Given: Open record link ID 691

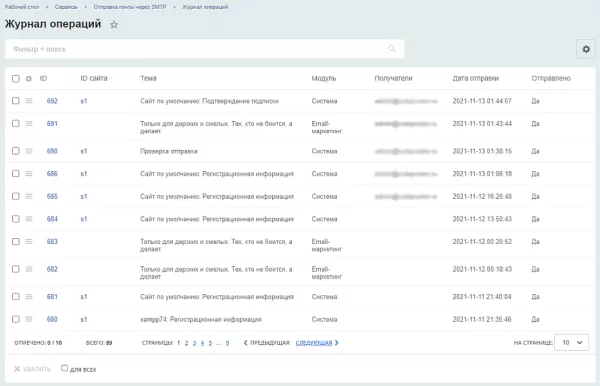Looking at the screenshot, I should click(x=52, y=124).
